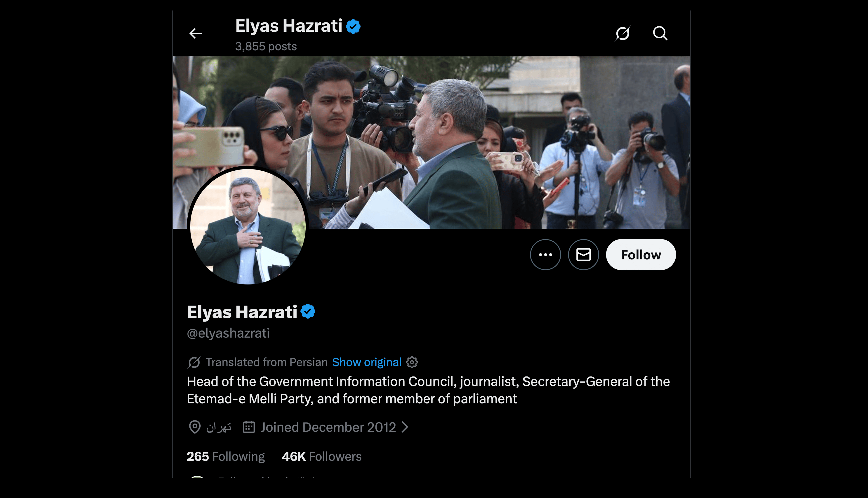
Task: Click the Grok translation icon in the bio
Action: (194, 362)
